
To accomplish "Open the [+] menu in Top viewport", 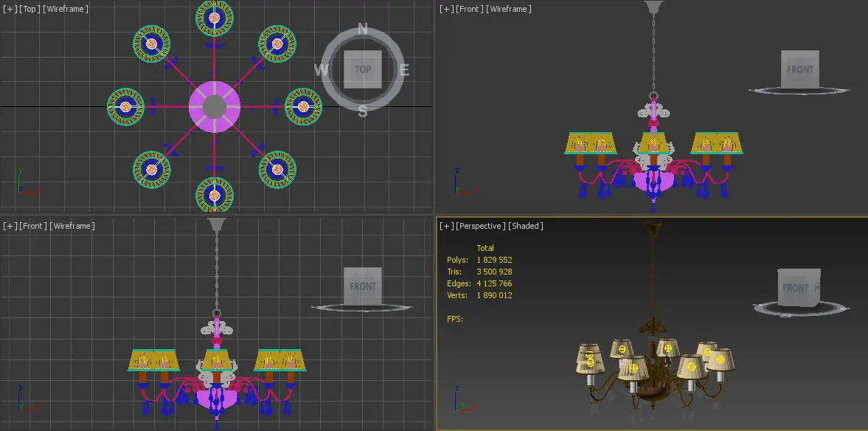I will [10, 9].
